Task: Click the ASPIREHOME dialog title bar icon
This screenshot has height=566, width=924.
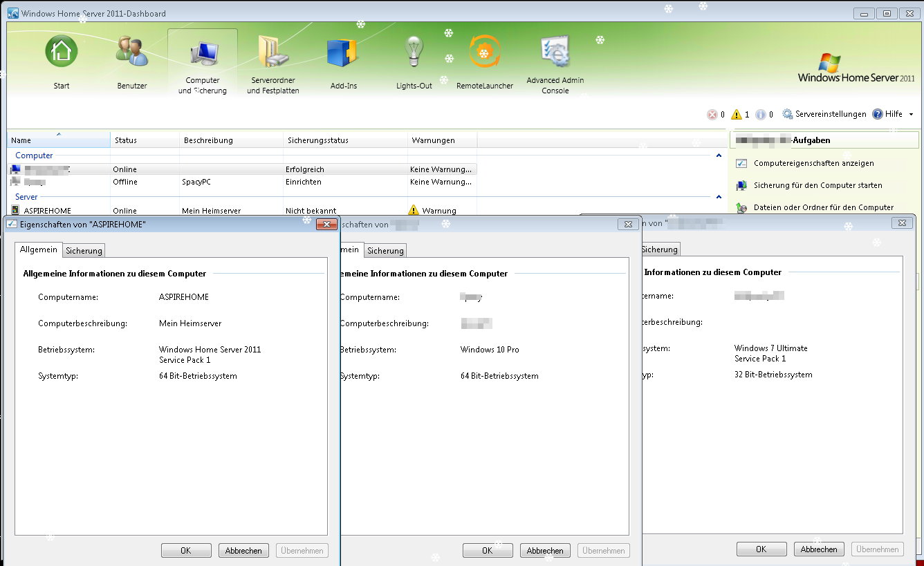Action: click(x=12, y=225)
